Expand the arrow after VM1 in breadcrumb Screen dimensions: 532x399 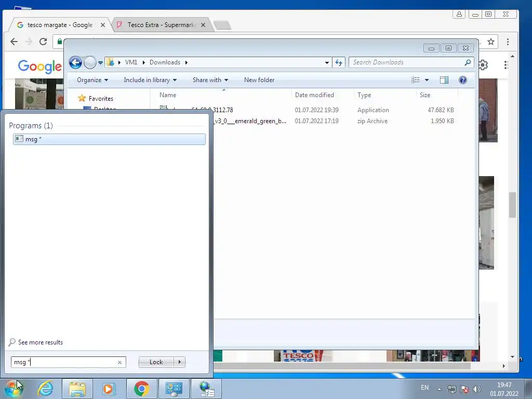point(143,62)
